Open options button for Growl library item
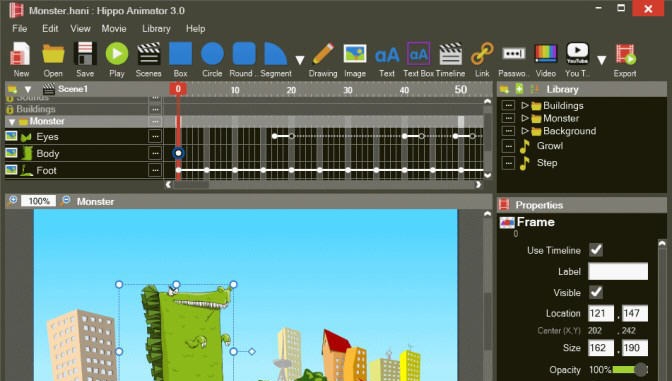672x381 pixels. [508, 147]
